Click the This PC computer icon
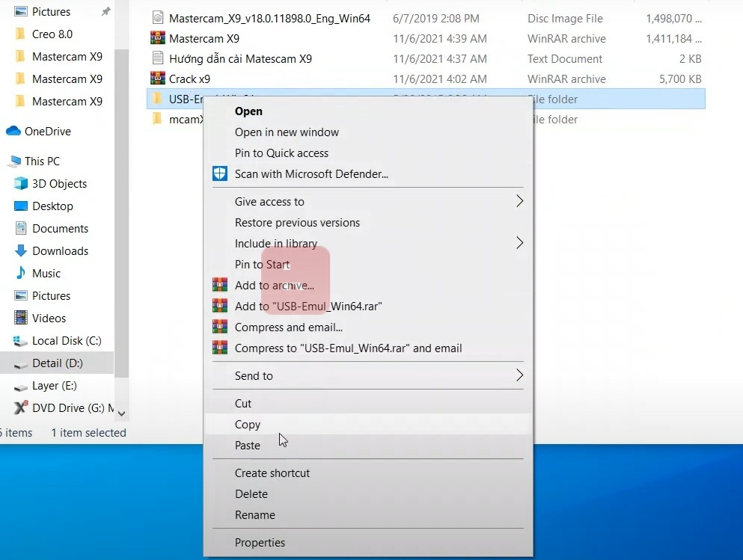The height and width of the screenshot is (560, 743). pos(14,161)
